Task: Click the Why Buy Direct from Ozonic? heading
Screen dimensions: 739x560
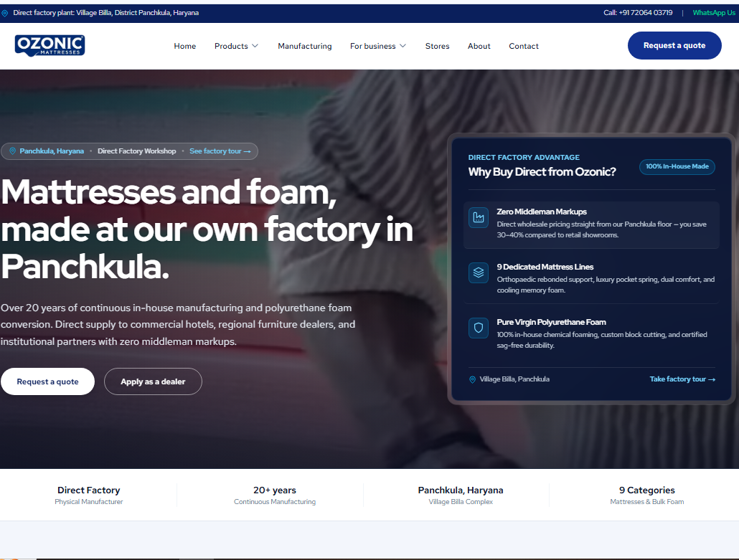Action: pyautogui.click(x=542, y=172)
